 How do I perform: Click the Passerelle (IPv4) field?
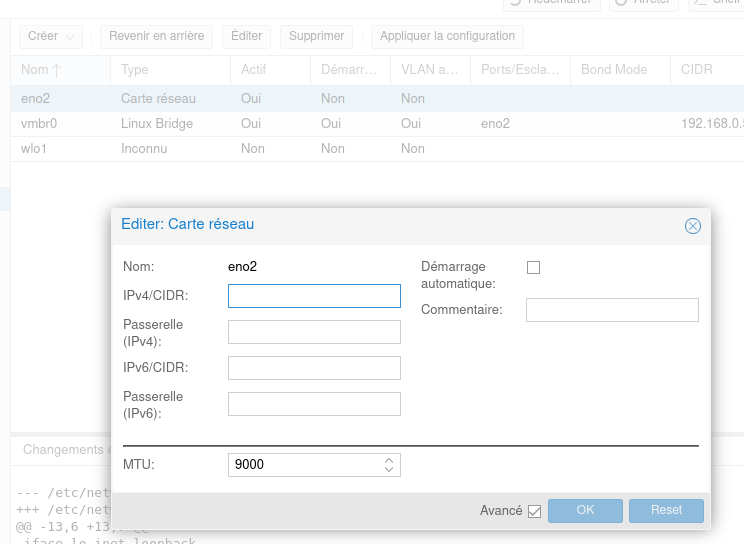[x=314, y=332]
